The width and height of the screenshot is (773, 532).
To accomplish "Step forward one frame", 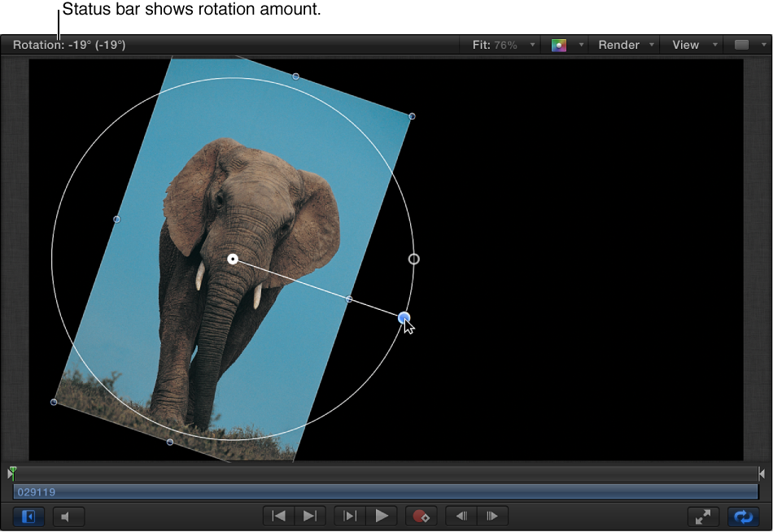I will coord(492,516).
